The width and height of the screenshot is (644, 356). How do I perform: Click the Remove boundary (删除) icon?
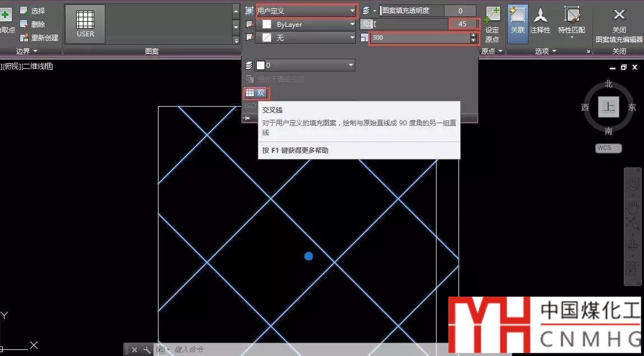24,24
